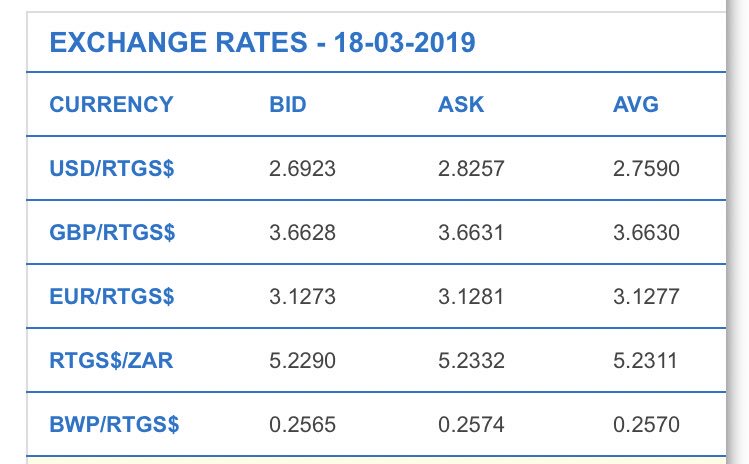The image size is (749, 464).
Task: Open the USD/RTGS$ currency pair
Action: [112, 169]
